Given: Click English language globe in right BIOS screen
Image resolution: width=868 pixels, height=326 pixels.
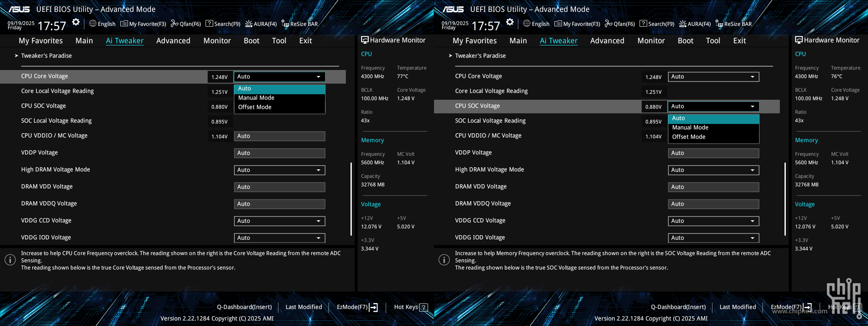Looking at the screenshot, I should (536, 24).
